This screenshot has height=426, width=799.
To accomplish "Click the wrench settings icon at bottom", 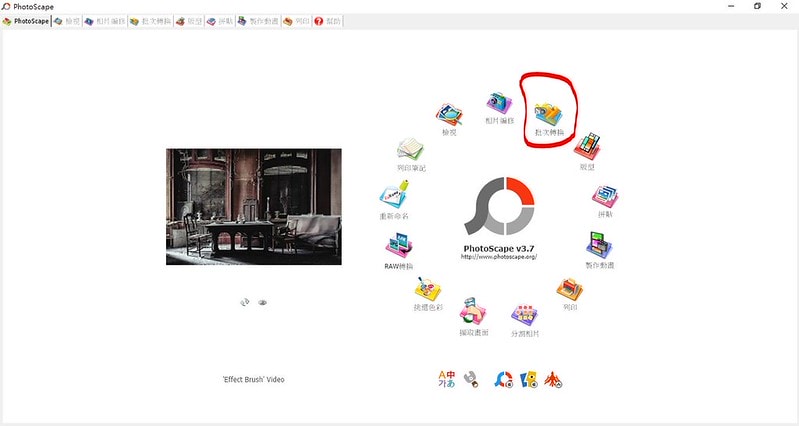I will [x=471, y=379].
